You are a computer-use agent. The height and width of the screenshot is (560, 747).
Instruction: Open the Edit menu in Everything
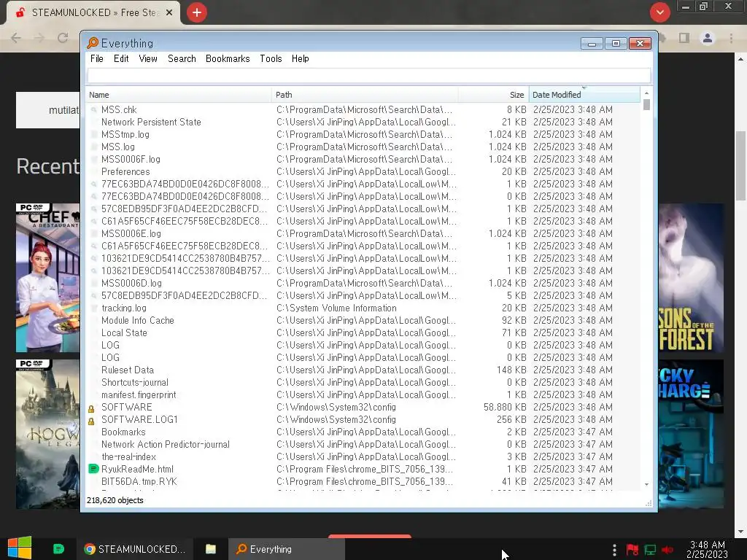[x=121, y=58]
